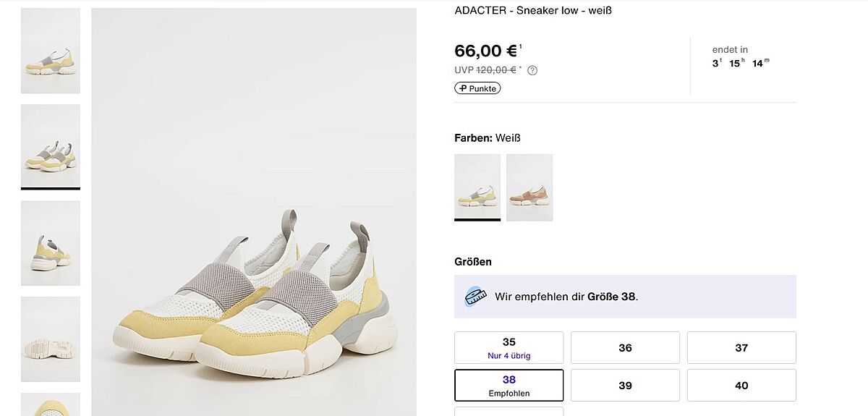This screenshot has width=868, height=416.
Task: Choose the recommended size 38
Action: pyautogui.click(x=509, y=385)
